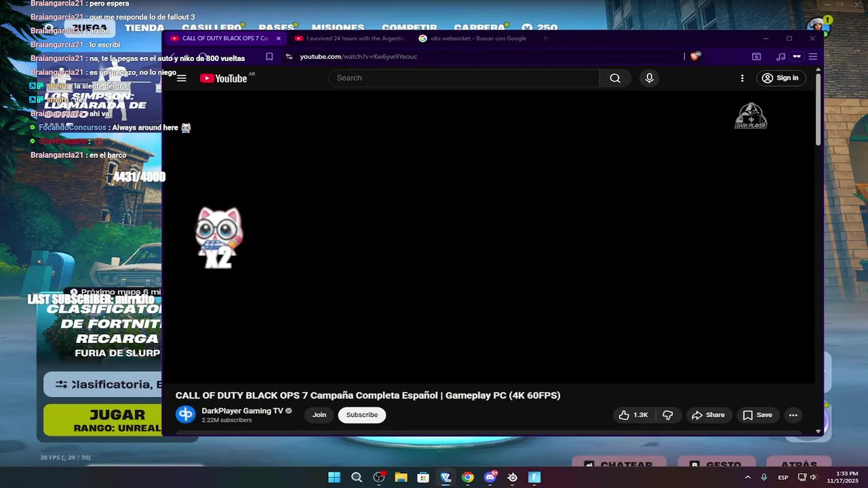This screenshot has width=868, height=488.
Task: Switch to Google Chrome in the taskbar
Action: click(x=468, y=477)
